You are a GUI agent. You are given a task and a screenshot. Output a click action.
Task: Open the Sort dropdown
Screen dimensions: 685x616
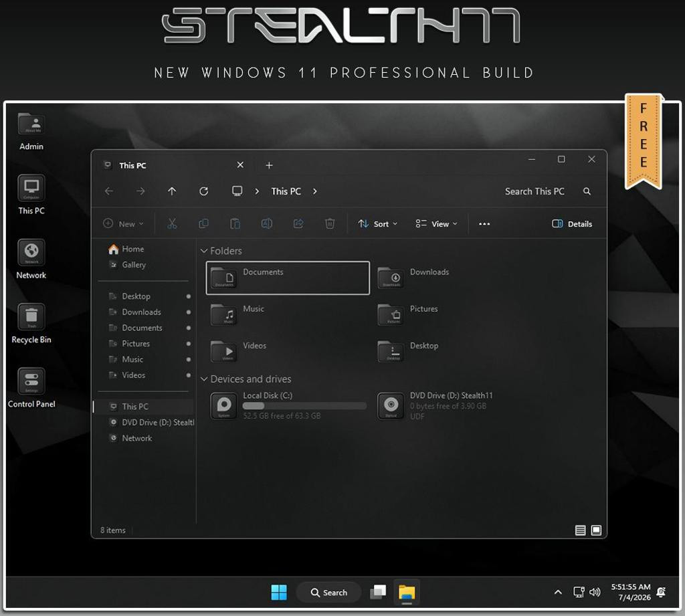[x=377, y=223]
